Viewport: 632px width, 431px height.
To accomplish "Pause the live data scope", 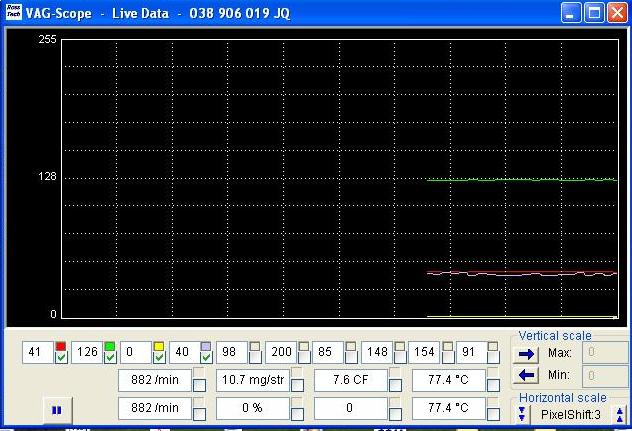I will coord(57,410).
